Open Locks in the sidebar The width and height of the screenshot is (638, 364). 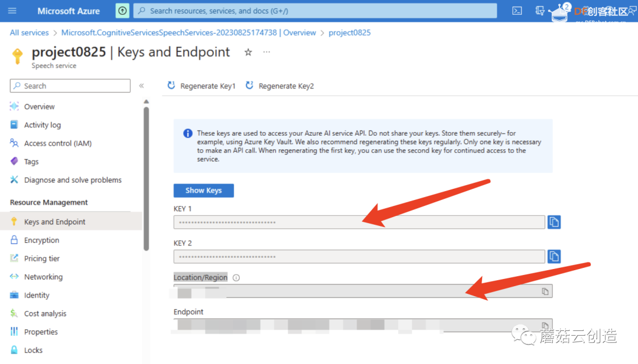point(33,350)
